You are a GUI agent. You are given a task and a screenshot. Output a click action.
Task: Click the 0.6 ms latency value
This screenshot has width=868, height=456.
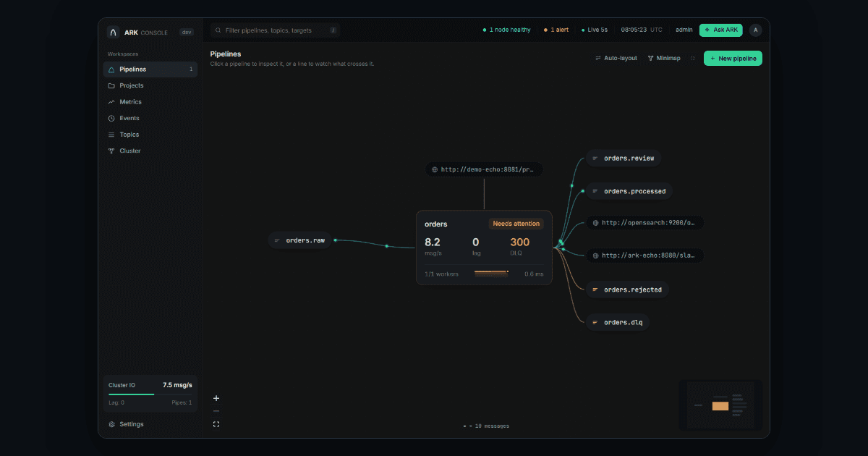[x=534, y=274]
